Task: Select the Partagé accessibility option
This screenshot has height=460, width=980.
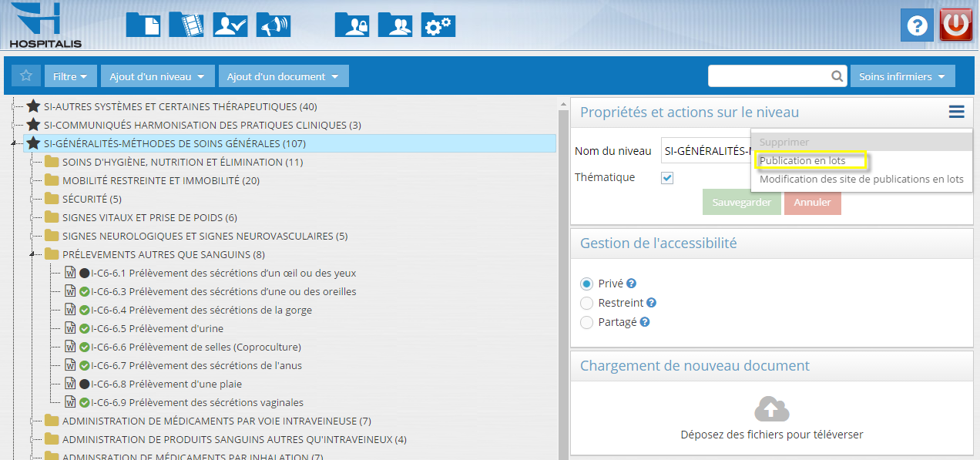Action: coord(587,322)
